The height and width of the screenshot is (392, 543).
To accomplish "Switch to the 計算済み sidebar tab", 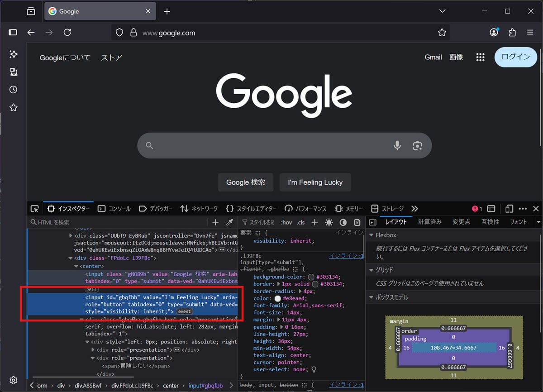I will click(x=429, y=222).
